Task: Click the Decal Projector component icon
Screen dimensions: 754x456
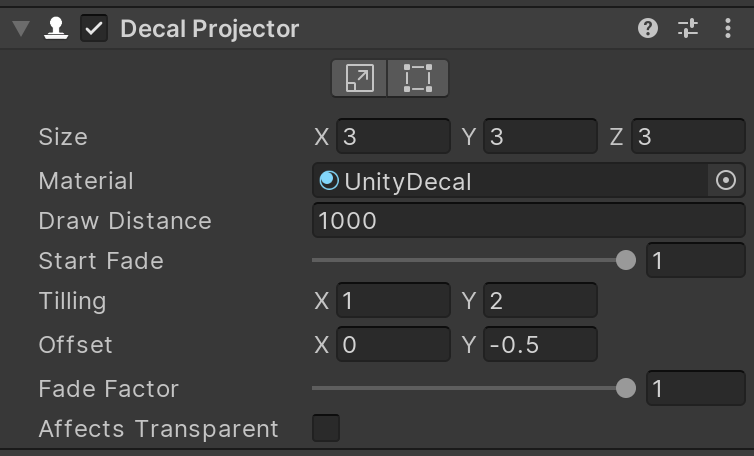Action: point(54,28)
